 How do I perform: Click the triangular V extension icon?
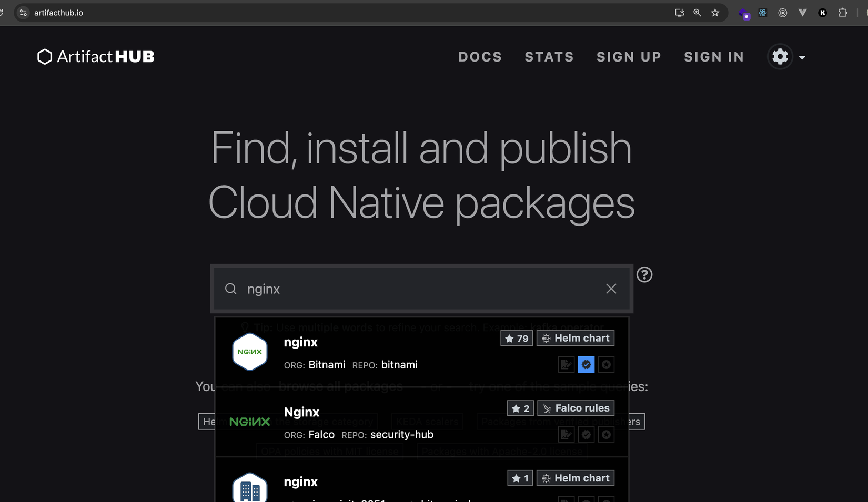pos(803,13)
